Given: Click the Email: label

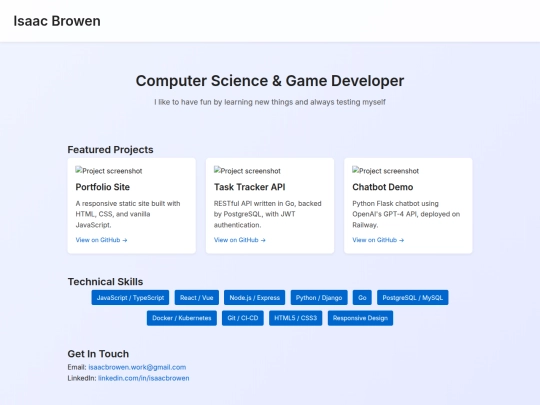Looking at the screenshot, I should (x=77, y=367).
